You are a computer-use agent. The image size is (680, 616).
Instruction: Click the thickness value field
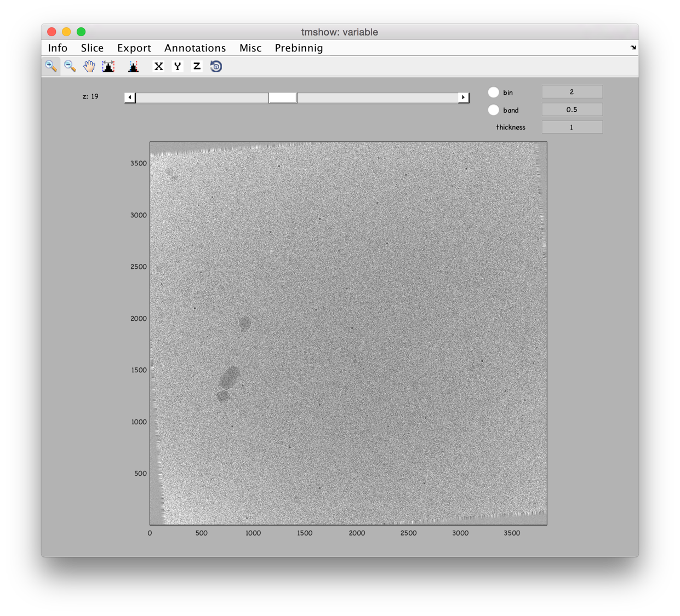[x=572, y=127]
